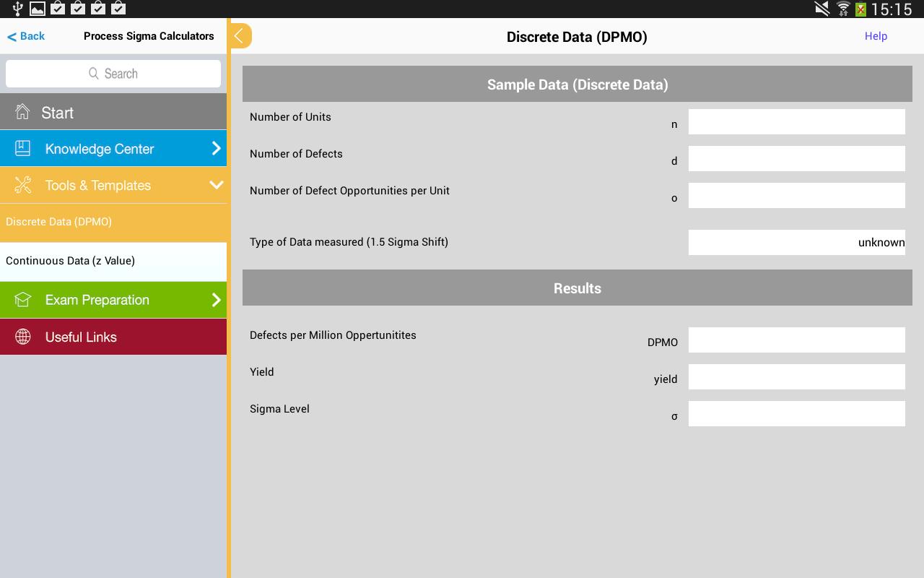This screenshot has width=924, height=578.
Task: Click the globe icon for Useful Links
Action: [x=22, y=337]
